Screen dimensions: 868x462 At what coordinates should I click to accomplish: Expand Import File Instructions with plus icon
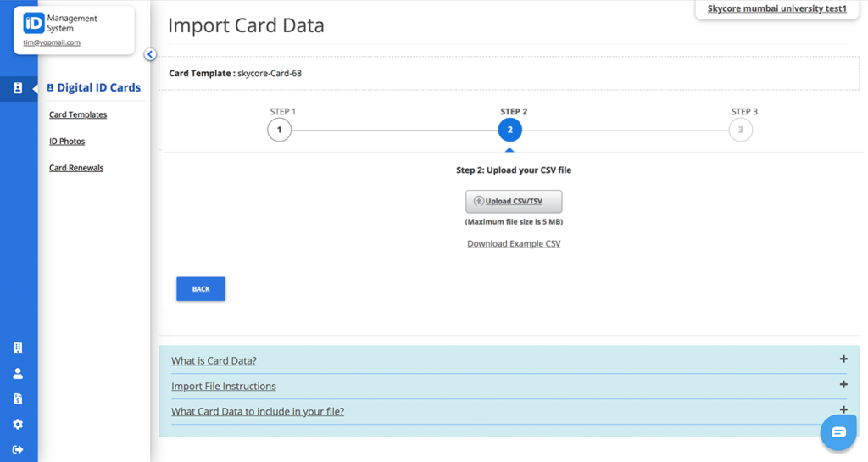843,385
